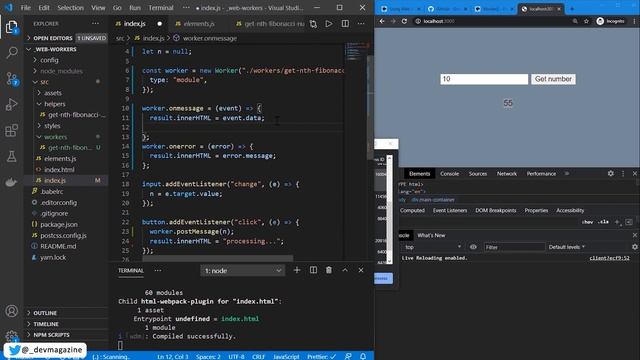Open Run and Debug view
The width and height of the screenshot is (640, 360).
(x=12, y=104)
